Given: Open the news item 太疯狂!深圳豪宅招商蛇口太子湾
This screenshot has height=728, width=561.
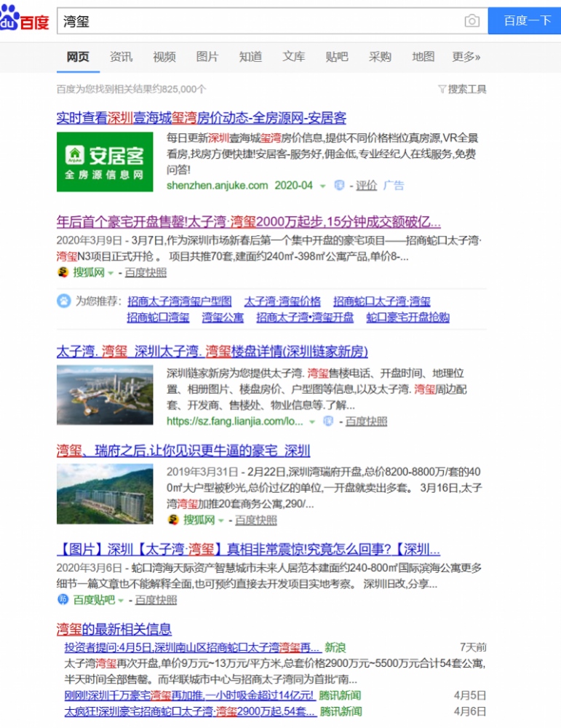Looking at the screenshot, I should [x=190, y=711].
